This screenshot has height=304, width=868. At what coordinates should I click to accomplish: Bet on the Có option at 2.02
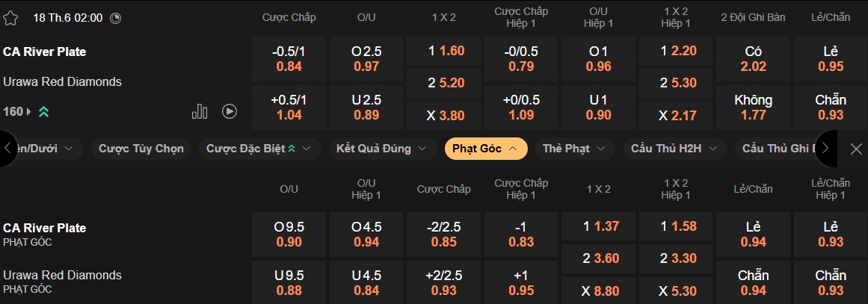point(753,59)
